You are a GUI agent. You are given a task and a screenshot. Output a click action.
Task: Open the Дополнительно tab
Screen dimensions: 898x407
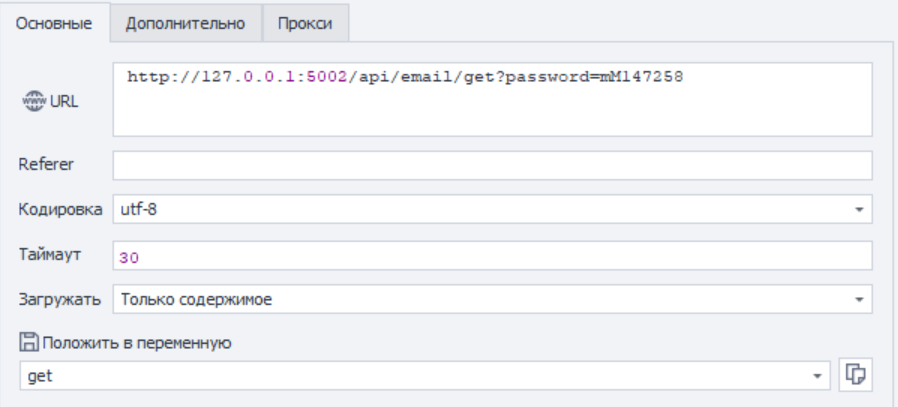point(185,24)
